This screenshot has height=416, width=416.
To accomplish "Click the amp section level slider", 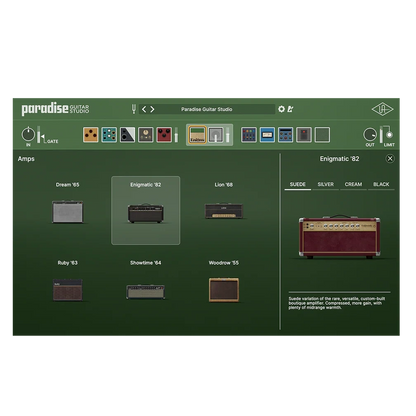I will point(228,135).
